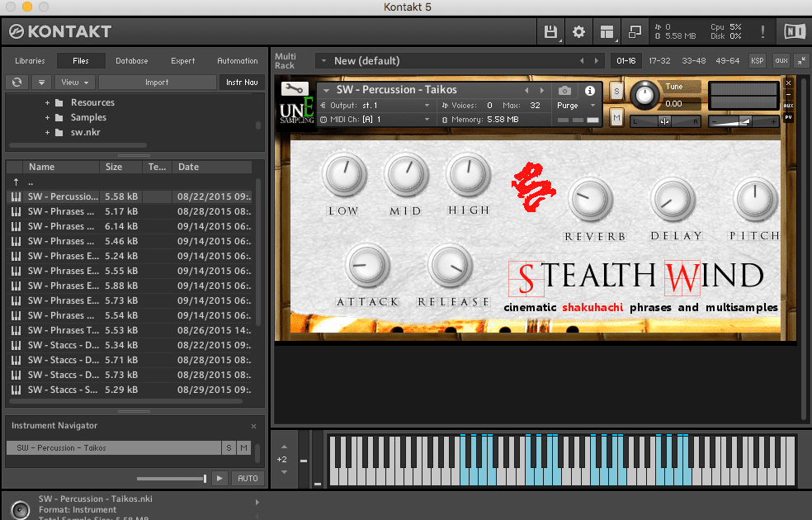Toggle minimized view icon in header
The width and height of the screenshot is (812, 520).
coord(635,32)
